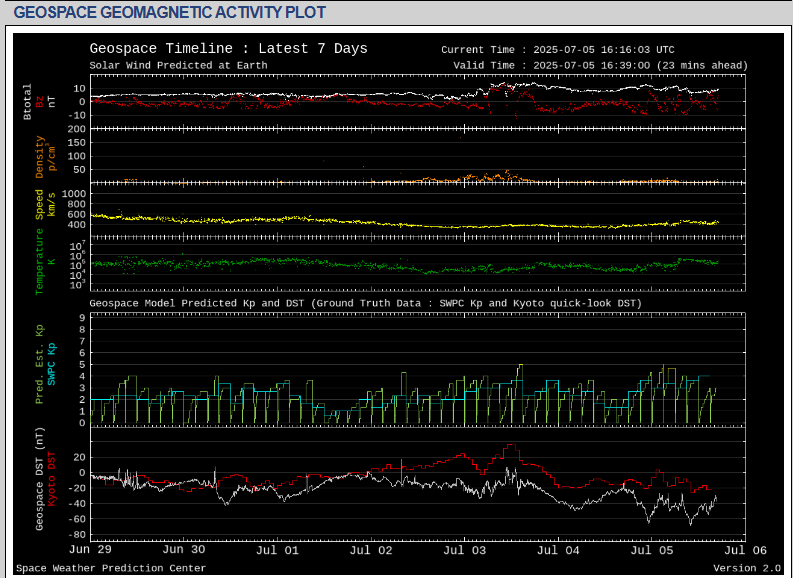
Task: Click the orange Density axis label
Action: point(40,156)
